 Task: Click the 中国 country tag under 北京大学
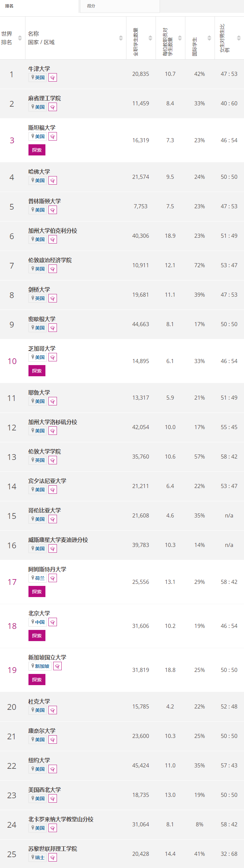click(38, 622)
